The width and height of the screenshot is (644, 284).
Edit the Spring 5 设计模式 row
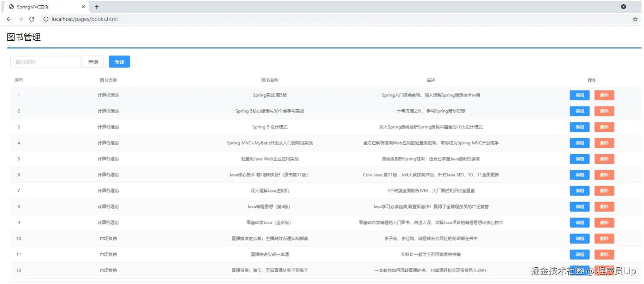pos(580,127)
